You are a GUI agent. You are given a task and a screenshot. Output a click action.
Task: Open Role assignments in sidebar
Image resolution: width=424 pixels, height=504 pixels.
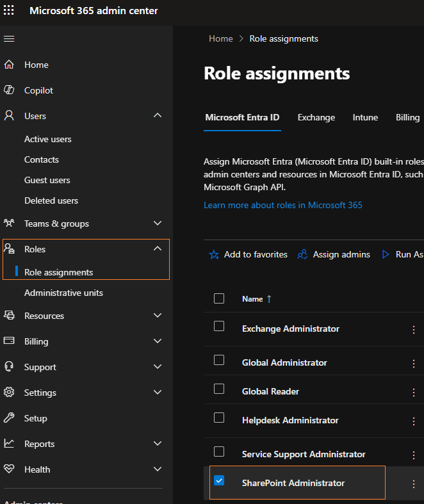(58, 272)
